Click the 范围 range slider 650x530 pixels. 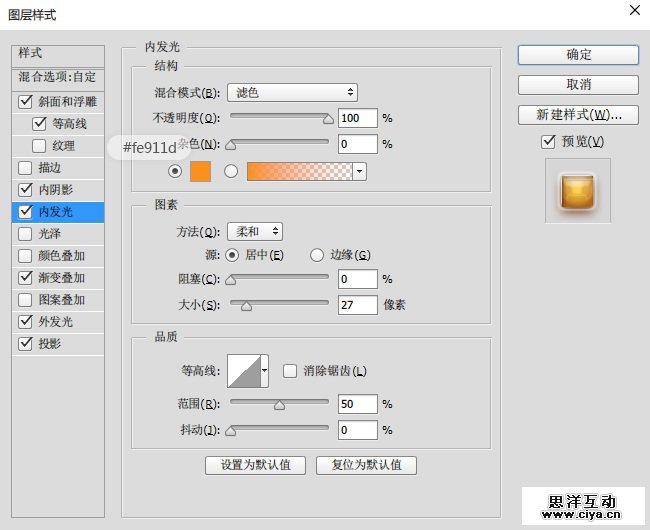[x=280, y=404]
